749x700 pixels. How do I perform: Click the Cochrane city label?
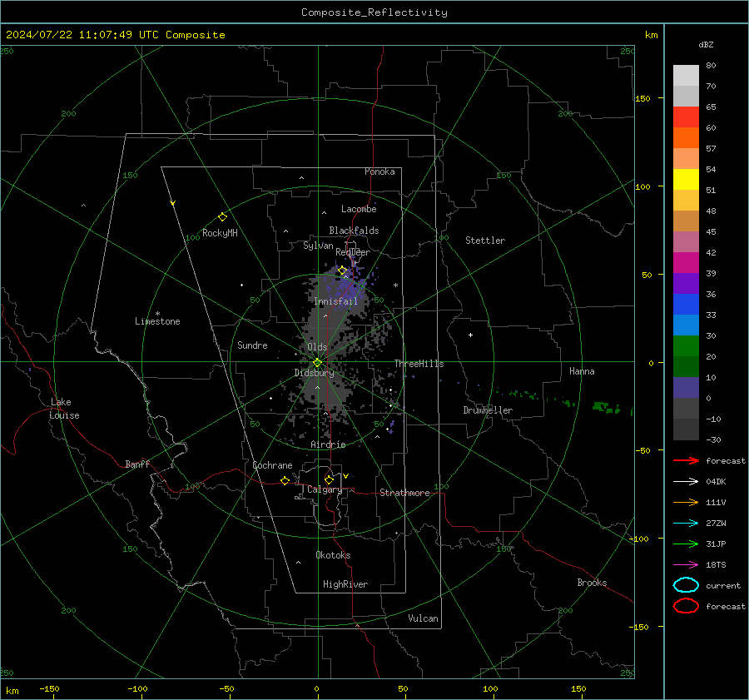coord(272,465)
